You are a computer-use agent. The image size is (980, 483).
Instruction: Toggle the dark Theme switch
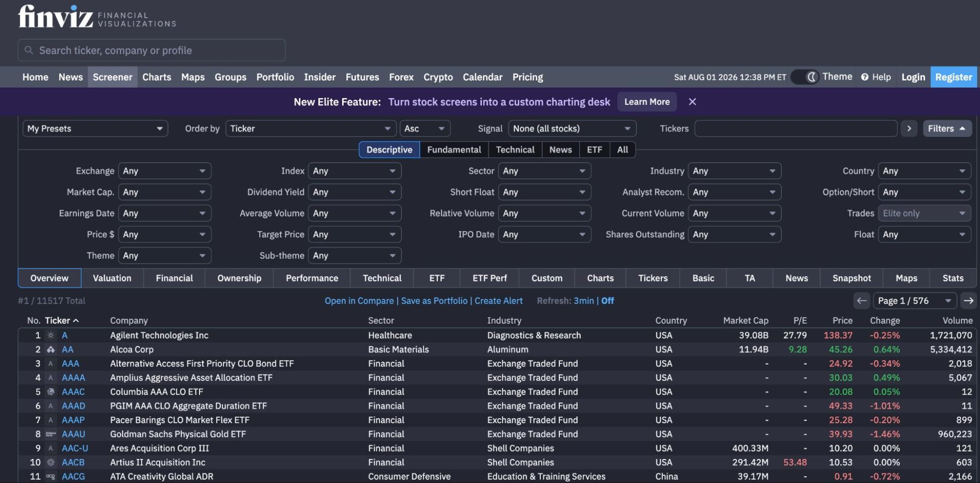pyautogui.click(x=805, y=77)
